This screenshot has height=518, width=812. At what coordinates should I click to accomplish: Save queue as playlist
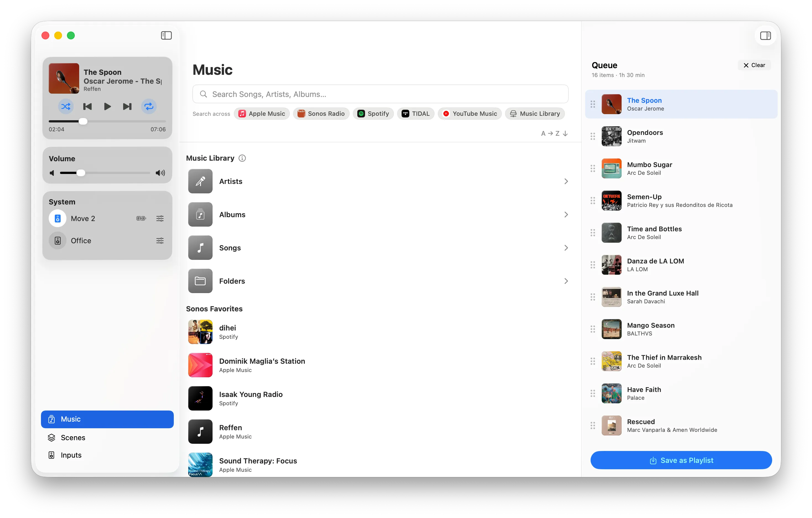point(681,461)
